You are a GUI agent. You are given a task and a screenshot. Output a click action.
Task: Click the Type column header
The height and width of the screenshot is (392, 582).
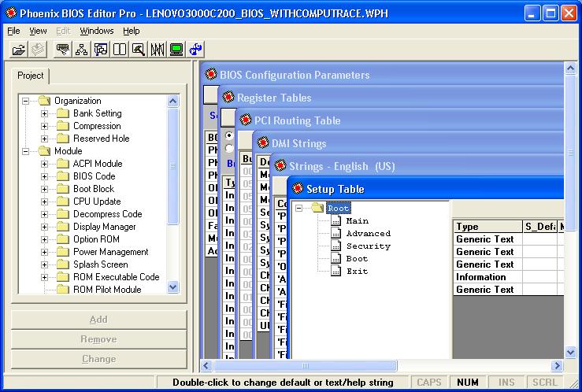coord(487,227)
